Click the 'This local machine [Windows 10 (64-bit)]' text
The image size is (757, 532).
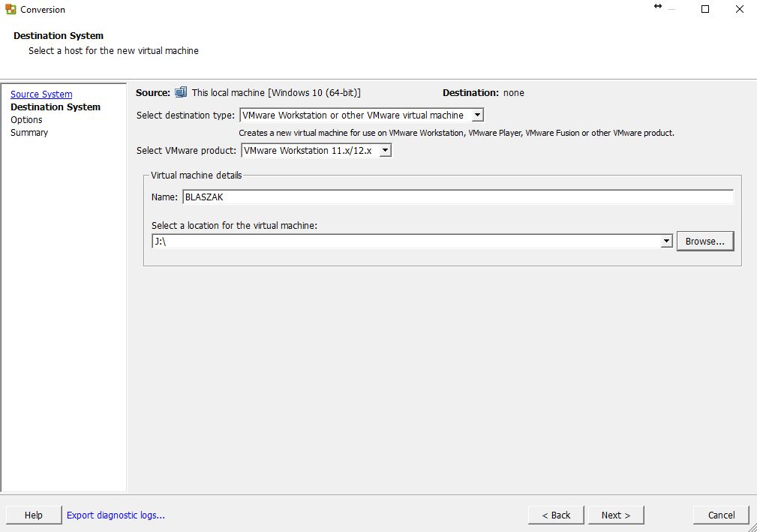click(x=276, y=93)
